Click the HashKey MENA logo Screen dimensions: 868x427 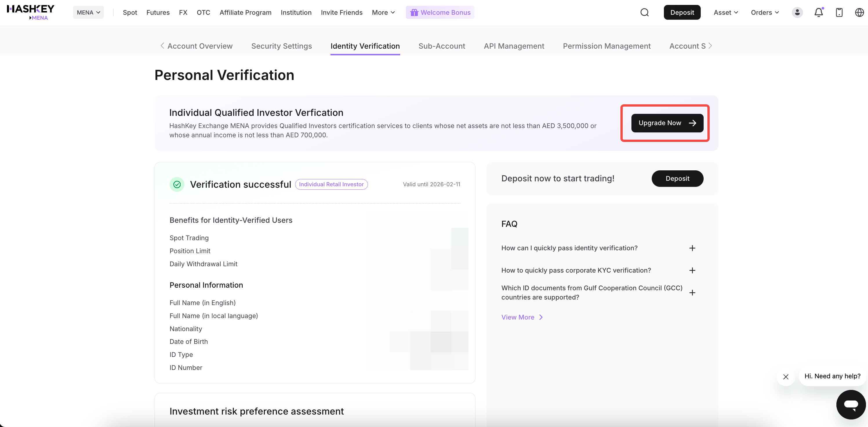31,12
